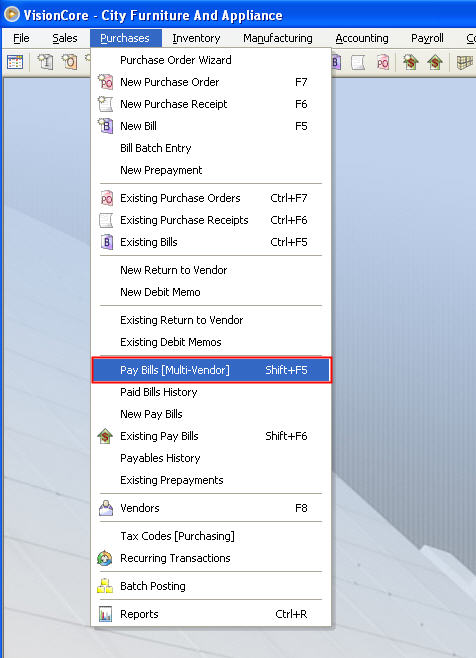This screenshot has width=476, height=658.
Task: Open Existing Prepayments
Action: tap(211, 480)
